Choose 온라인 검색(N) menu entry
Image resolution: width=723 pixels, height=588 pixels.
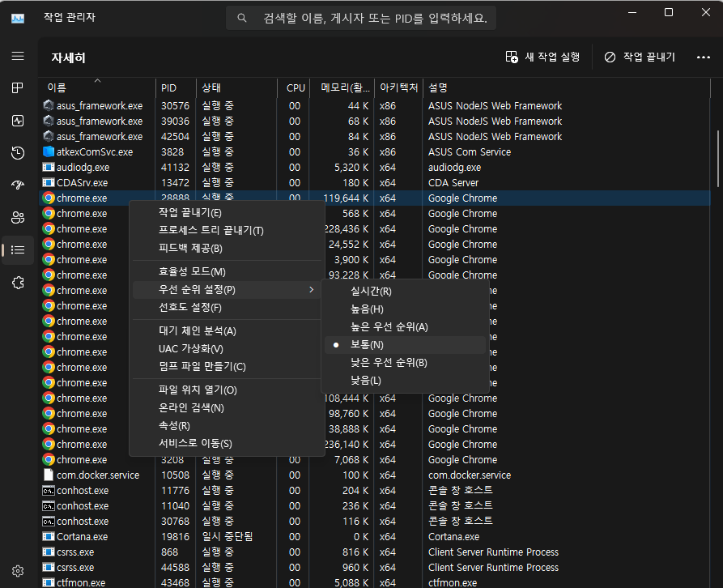click(227, 407)
